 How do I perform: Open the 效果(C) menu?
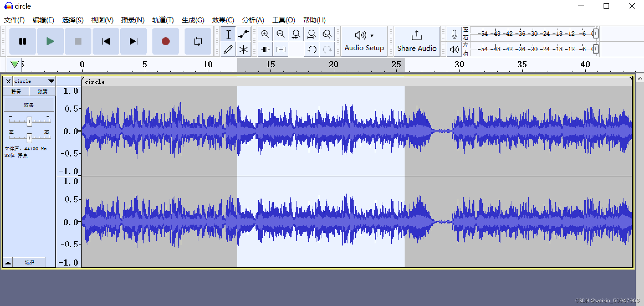pos(223,20)
